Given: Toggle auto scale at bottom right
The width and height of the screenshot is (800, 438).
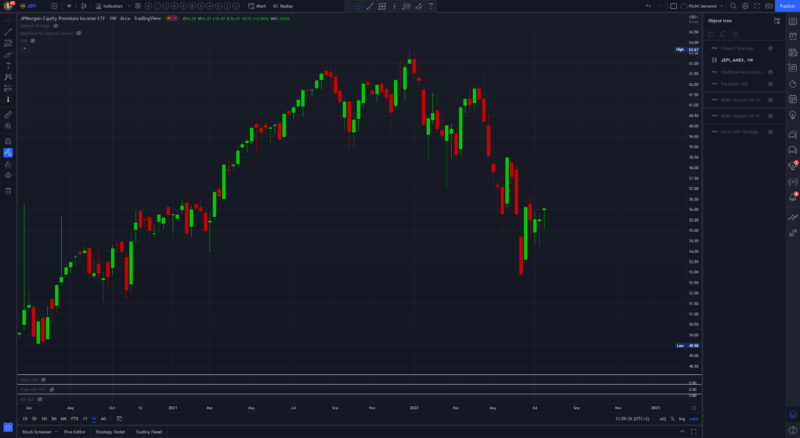Looking at the screenshot, I should pyautogui.click(x=694, y=418).
